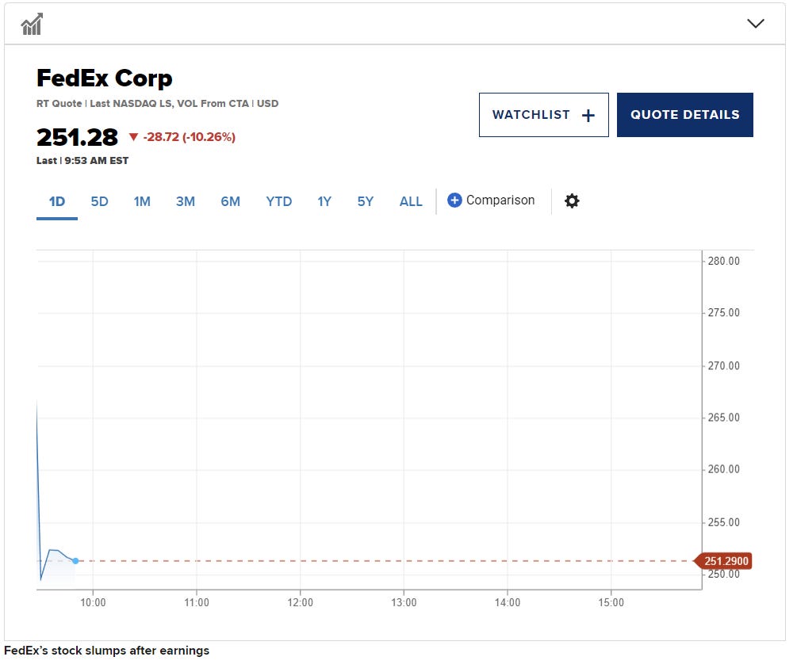
Task: Show the 3M chart range
Action: [185, 201]
